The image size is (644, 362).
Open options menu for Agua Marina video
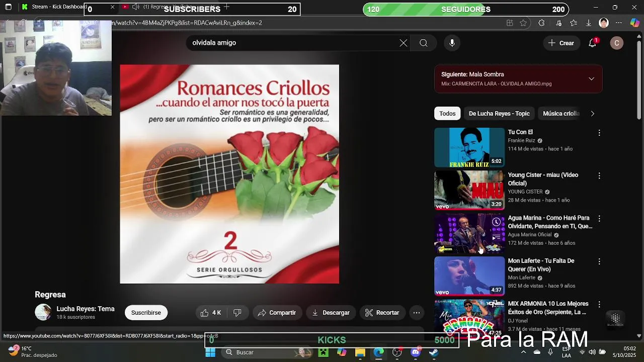pyautogui.click(x=599, y=219)
